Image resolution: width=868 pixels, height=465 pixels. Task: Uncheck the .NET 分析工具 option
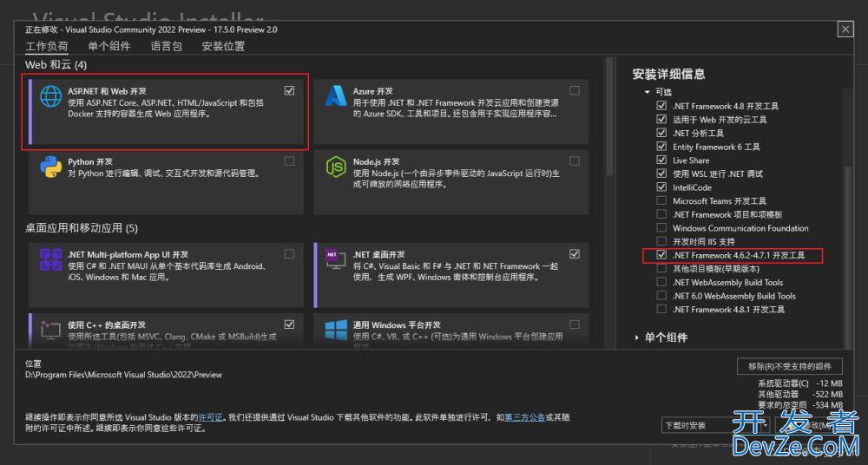[x=661, y=133]
